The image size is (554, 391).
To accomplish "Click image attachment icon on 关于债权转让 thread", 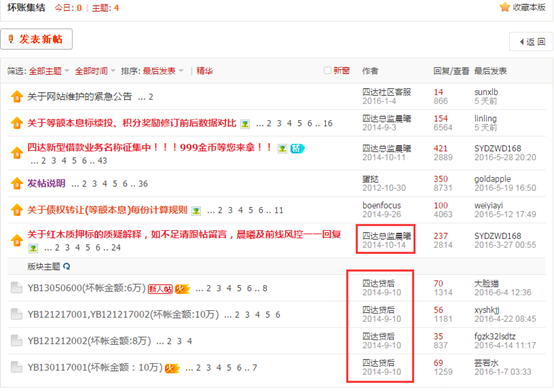I will (196, 211).
